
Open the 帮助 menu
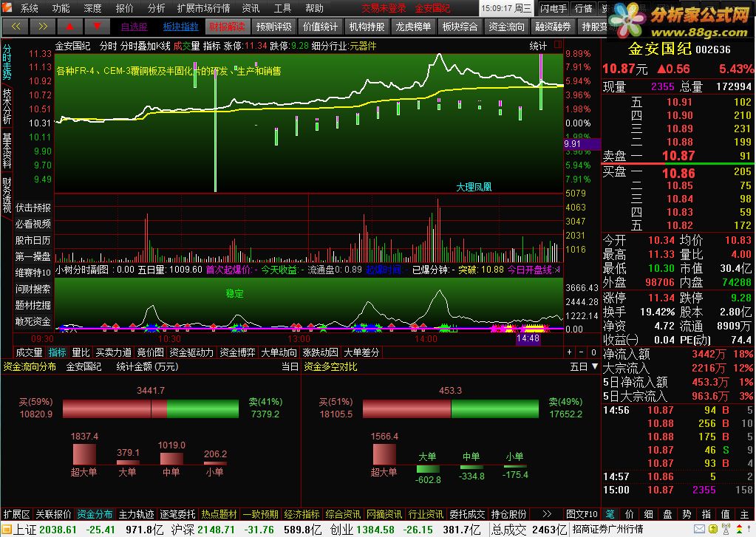314,8
